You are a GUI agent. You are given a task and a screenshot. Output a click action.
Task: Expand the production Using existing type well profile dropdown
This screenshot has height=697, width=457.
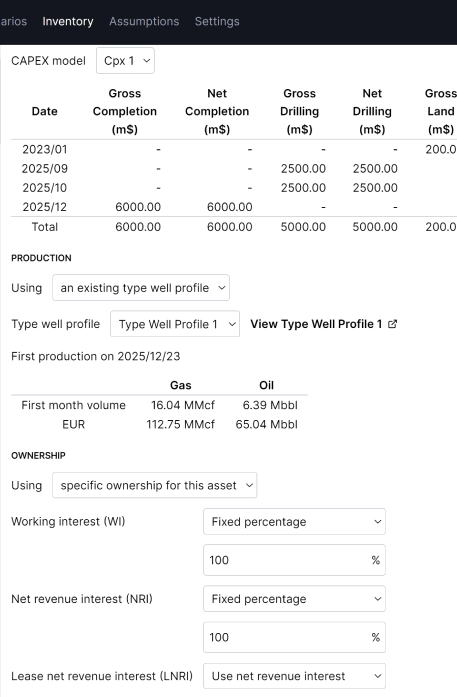[x=141, y=288]
